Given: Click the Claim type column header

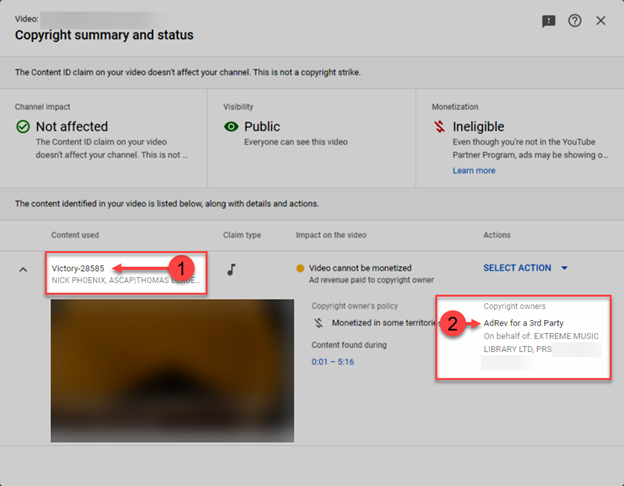Looking at the screenshot, I should point(242,235).
